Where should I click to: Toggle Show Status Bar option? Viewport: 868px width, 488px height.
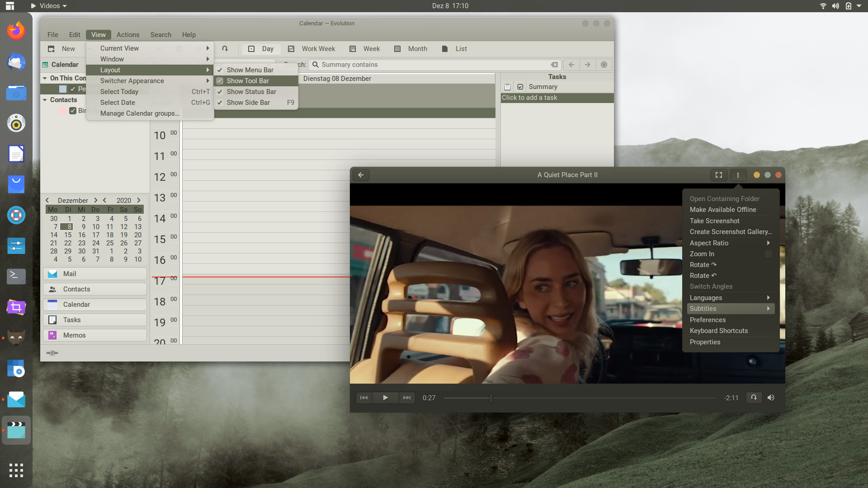[x=256, y=92]
